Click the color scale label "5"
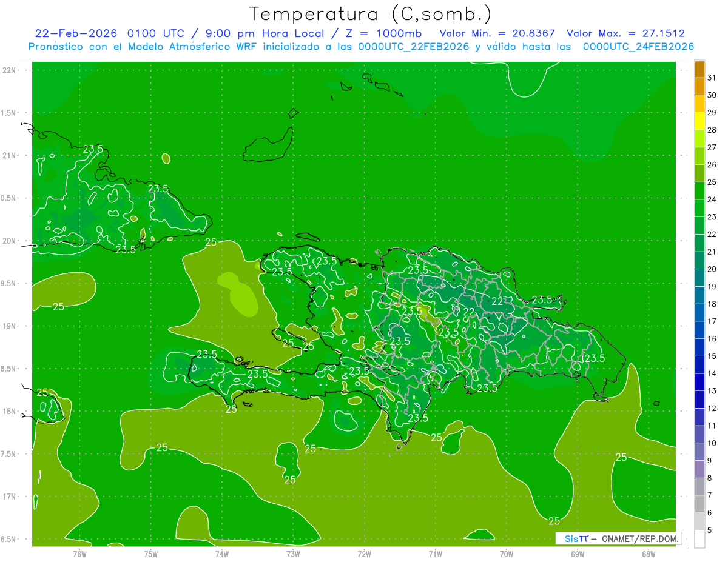The width and height of the screenshot is (728, 562). click(710, 530)
